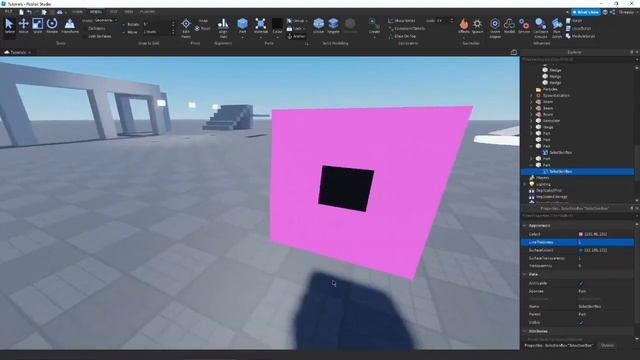
Task: Apply Union solid modeling
Action: point(318,26)
